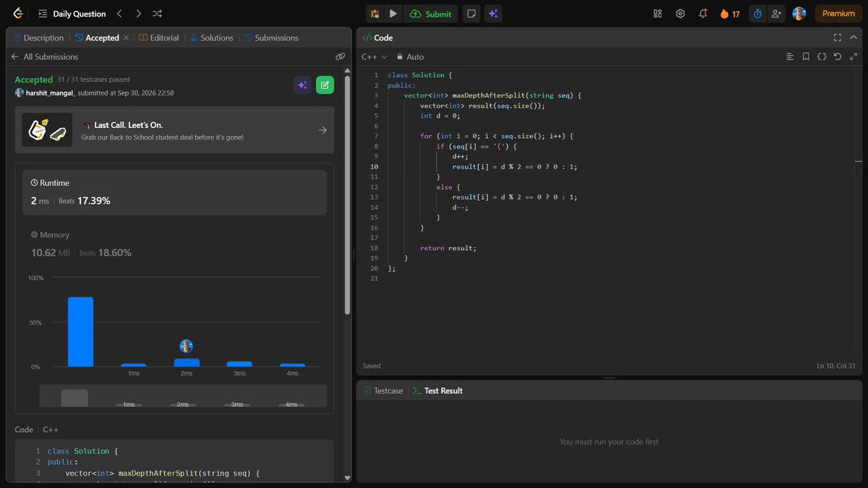Click the green write solution button
The height and width of the screenshot is (488, 868).
click(325, 85)
